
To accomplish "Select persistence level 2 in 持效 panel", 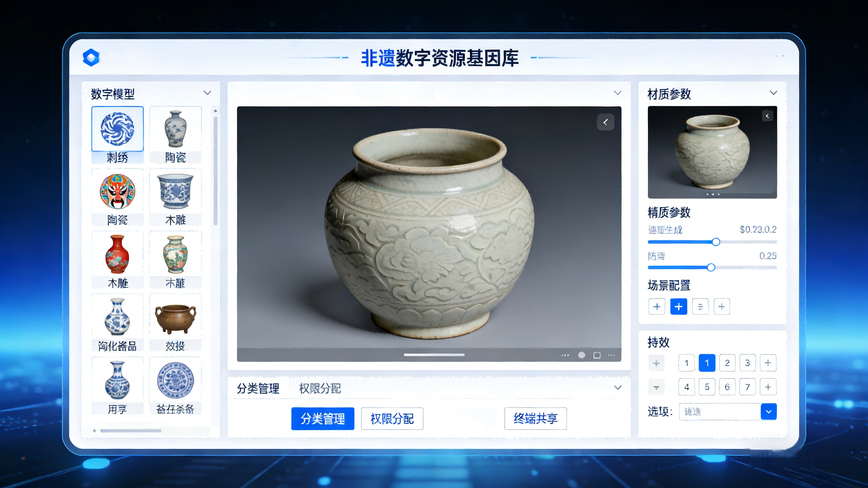I will pos(727,363).
